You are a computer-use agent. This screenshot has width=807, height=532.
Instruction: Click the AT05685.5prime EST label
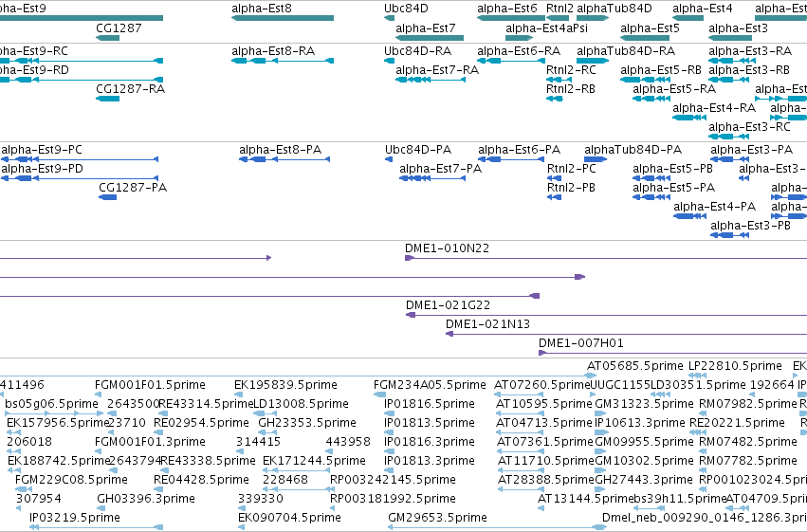click(635, 366)
